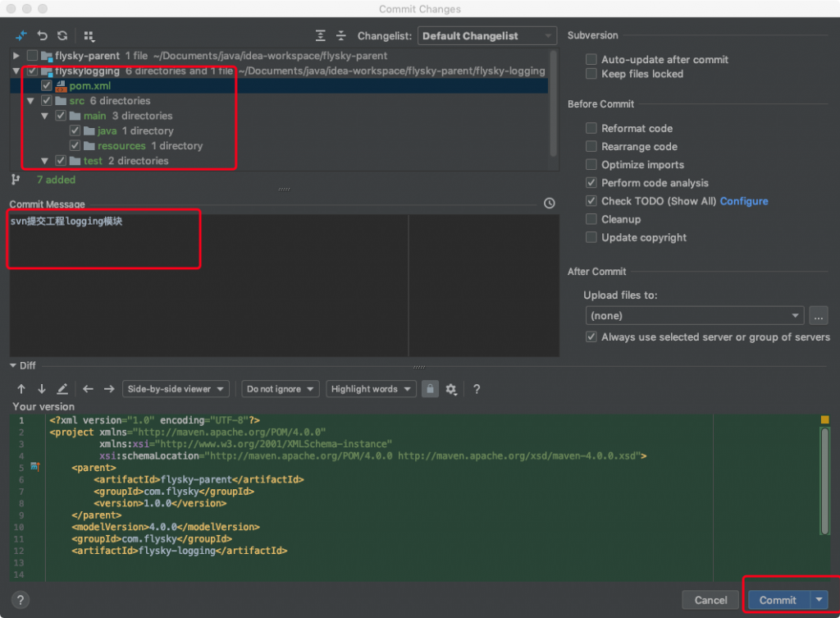This screenshot has width=840, height=618.
Task: Toggle the diff read-only lock icon
Action: pos(430,389)
